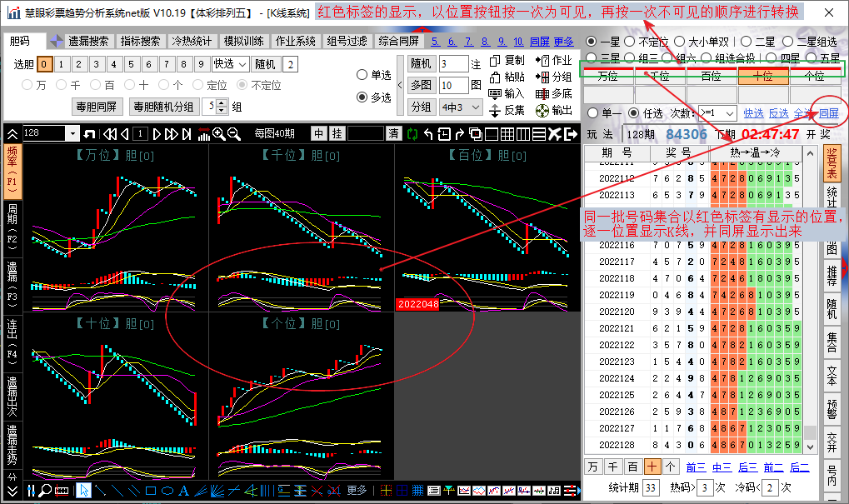
Task: Open the 快选 dropdown
Action: [231, 64]
